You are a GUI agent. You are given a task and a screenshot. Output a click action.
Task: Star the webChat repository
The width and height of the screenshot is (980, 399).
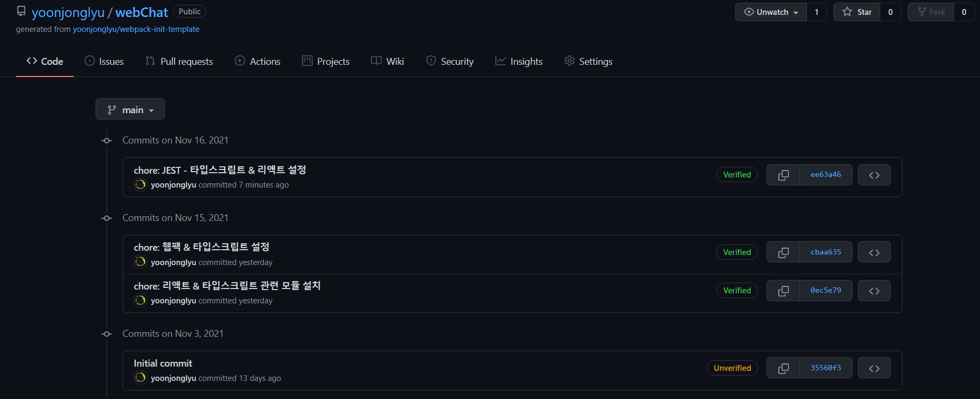tap(857, 12)
